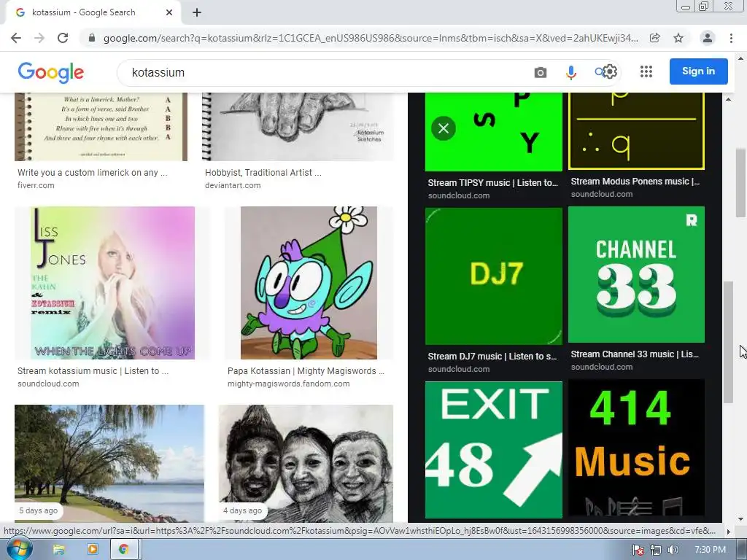Image resolution: width=747 pixels, height=560 pixels.
Task: Open search settings gear icon
Action: point(611,71)
